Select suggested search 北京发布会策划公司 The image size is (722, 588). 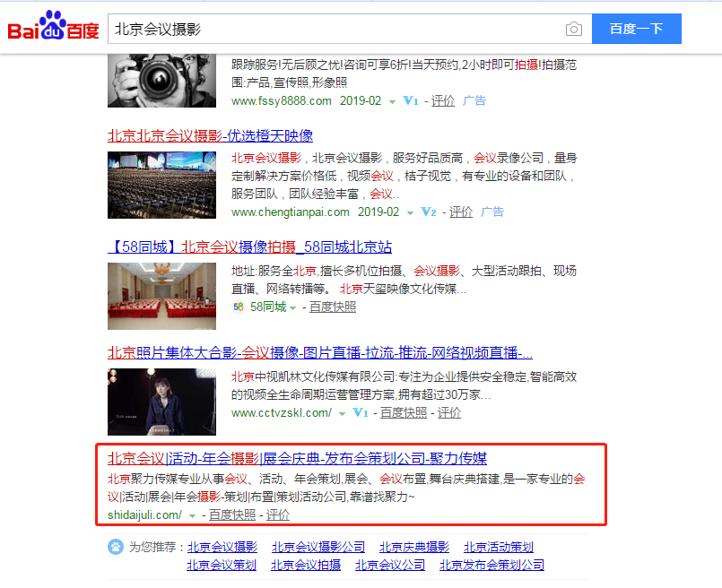coord(491,565)
